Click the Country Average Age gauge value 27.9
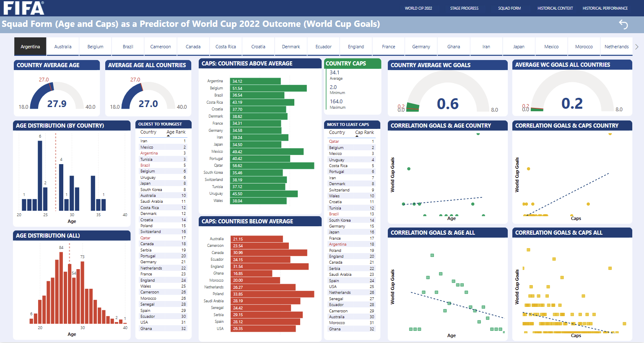644x343 pixels. click(x=57, y=104)
